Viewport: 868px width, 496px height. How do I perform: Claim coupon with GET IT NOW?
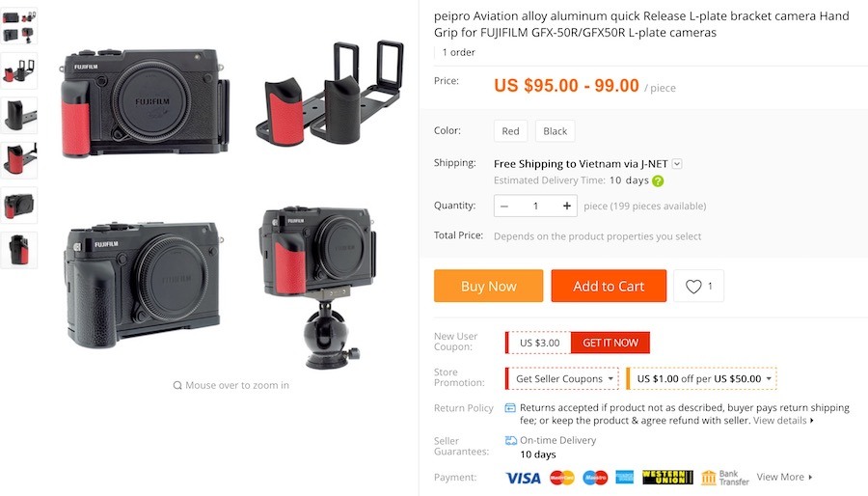610,343
